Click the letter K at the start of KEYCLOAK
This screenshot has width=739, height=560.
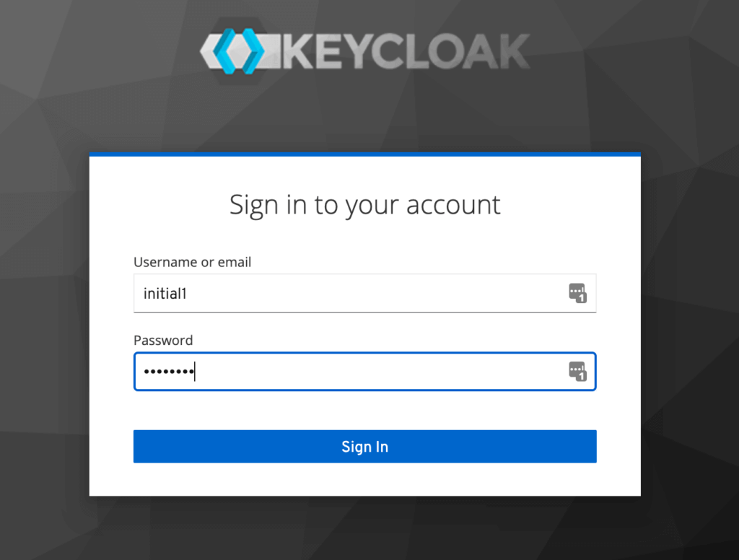[298, 51]
